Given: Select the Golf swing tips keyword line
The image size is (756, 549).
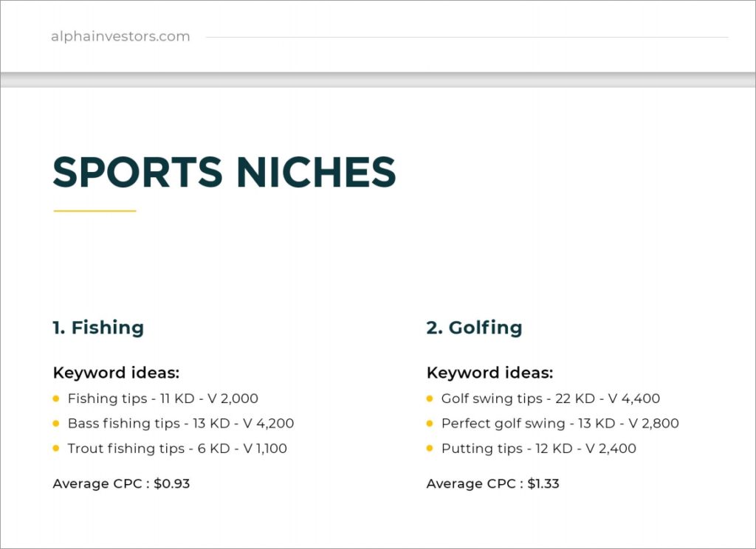Looking at the screenshot, I should (x=550, y=398).
